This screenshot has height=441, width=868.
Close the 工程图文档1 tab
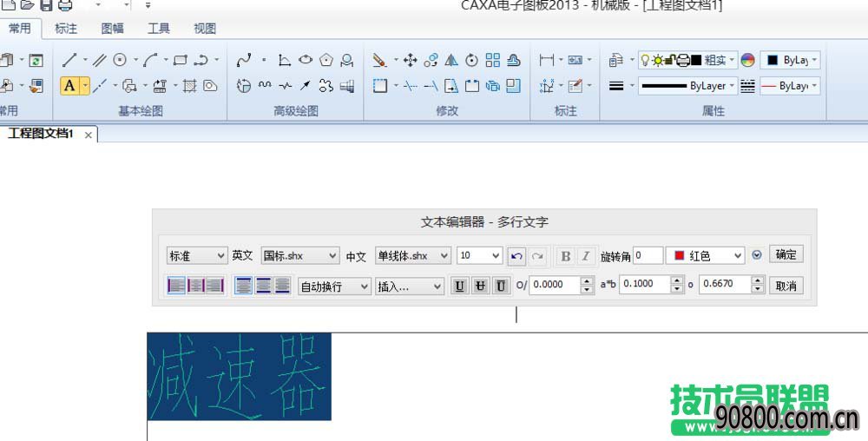pos(88,135)
